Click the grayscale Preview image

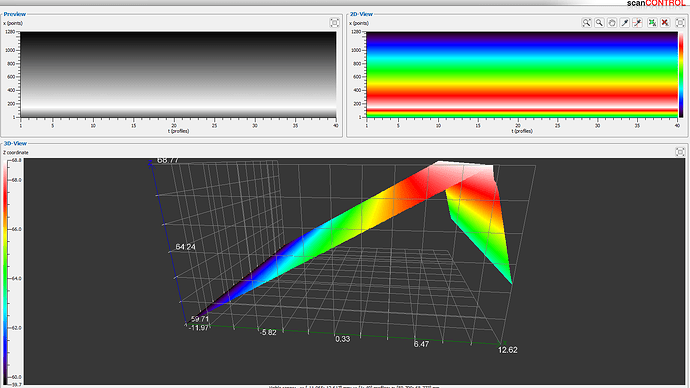coord(178,74)
